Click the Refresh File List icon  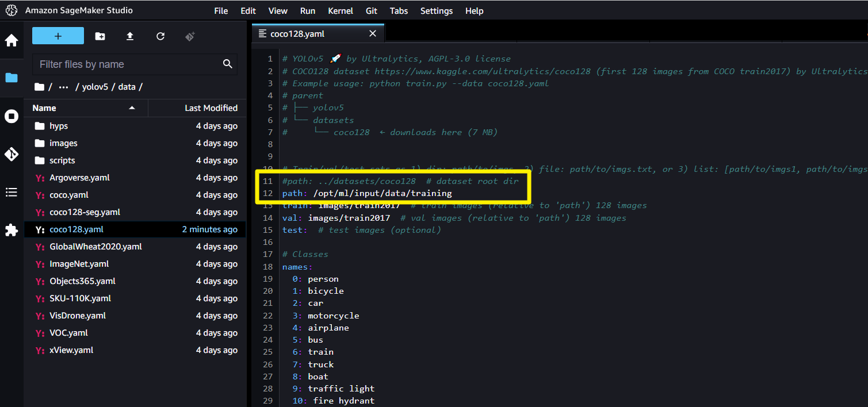(160, 36)
